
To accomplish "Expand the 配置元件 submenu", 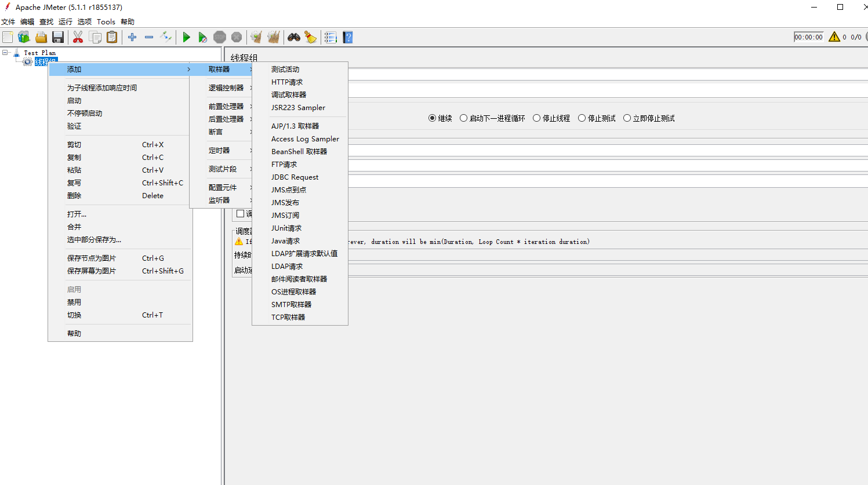I will [221, 188].
